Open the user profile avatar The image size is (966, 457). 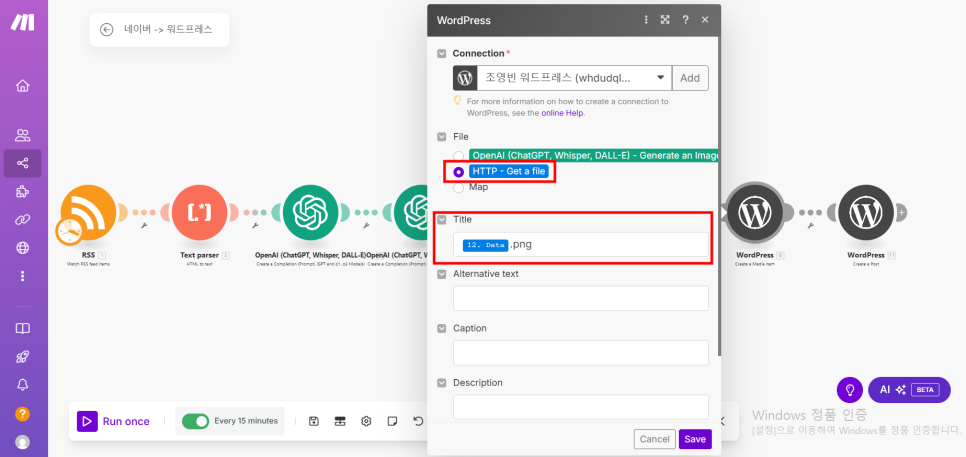point(23,442)
